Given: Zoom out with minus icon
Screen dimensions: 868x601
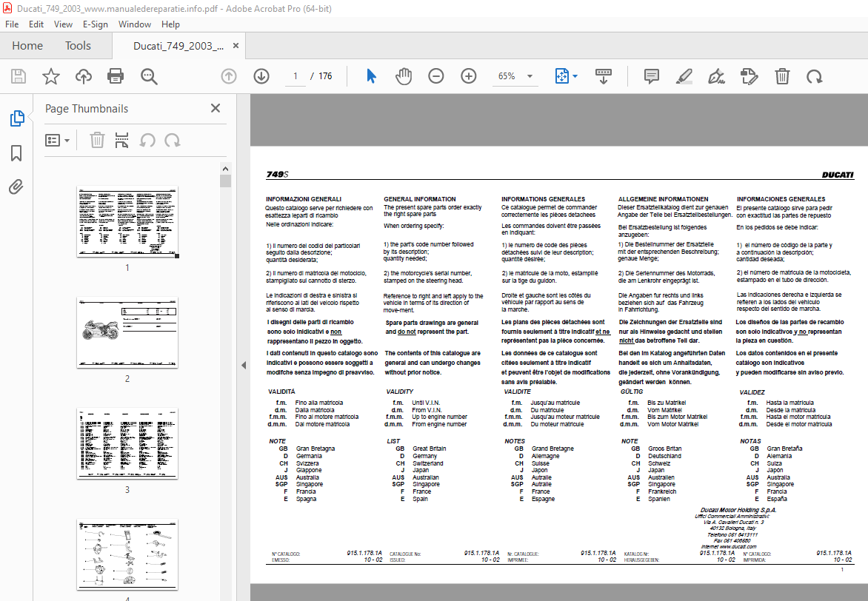Looking at the screenshot, I should coord(436,76).
